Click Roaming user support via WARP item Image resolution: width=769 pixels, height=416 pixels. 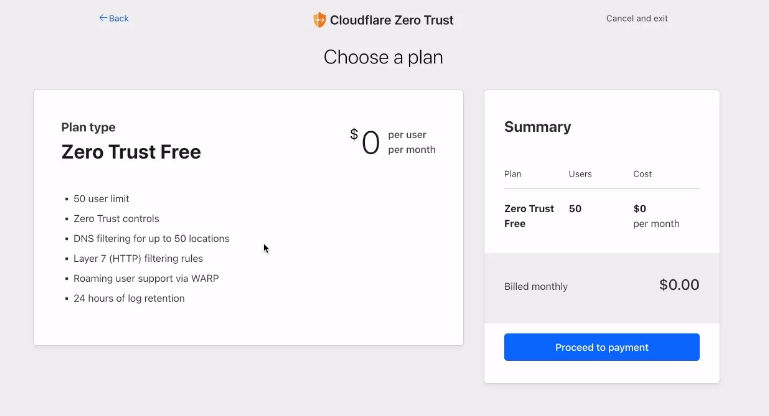146,278
